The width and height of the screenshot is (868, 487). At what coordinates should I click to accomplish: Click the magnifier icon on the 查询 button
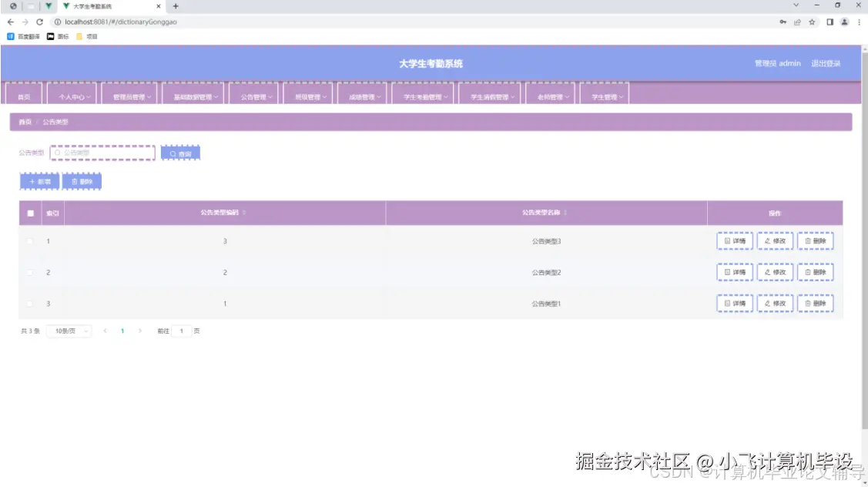coord(171,153)
